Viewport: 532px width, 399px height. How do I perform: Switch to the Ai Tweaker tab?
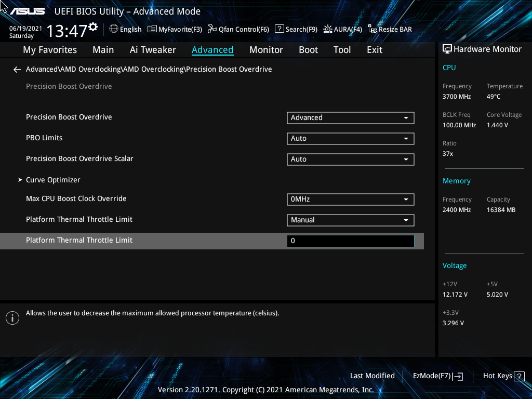pyautogui.click(x=153, y=49)
